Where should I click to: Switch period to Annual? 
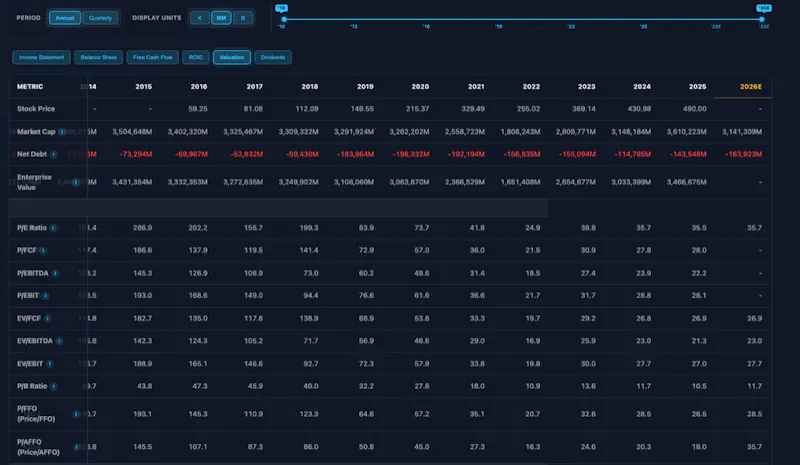(x=65, y=18)
